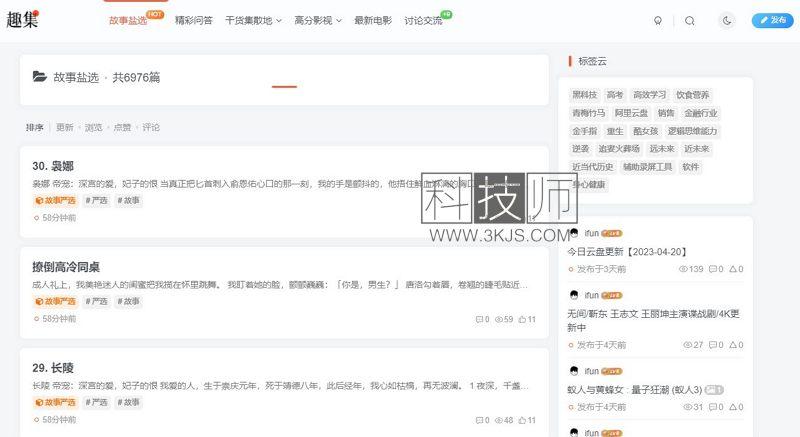Select the 软件 tag
The height and width of the screenshot is (437, 800).
click(x=690, y=167)
